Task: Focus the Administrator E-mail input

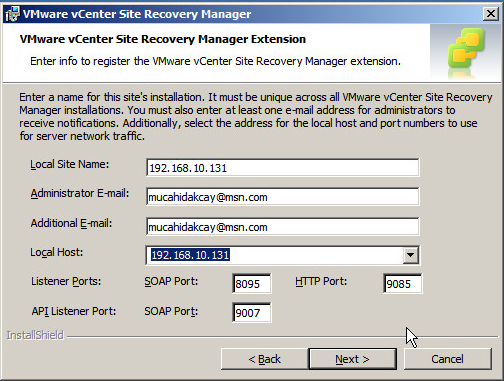Action: click(282, 197)
